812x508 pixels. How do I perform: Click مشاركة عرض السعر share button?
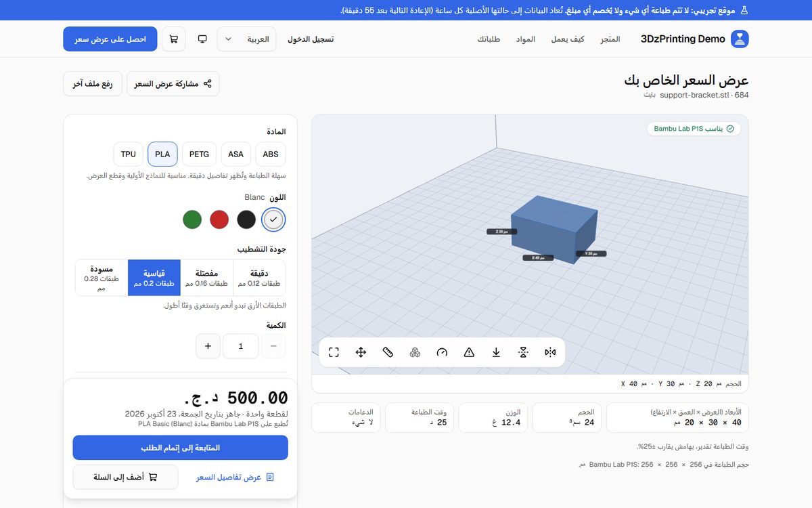173,84
